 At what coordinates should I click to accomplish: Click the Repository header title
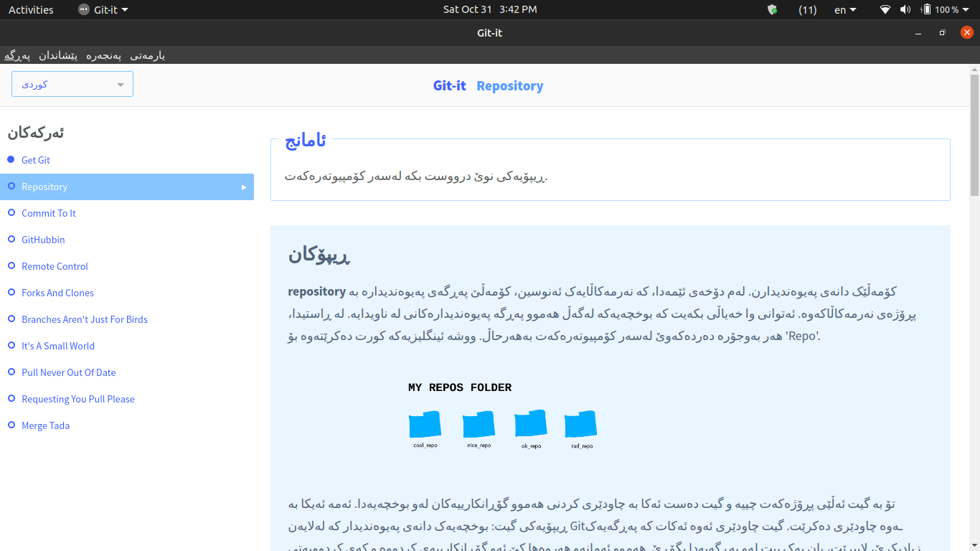pyautogui.click(x=510, y=85)
